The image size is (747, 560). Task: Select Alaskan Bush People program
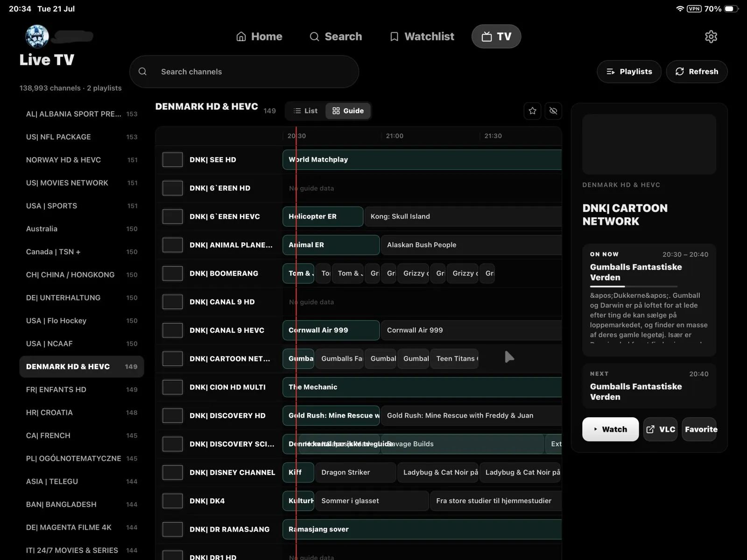472,245
